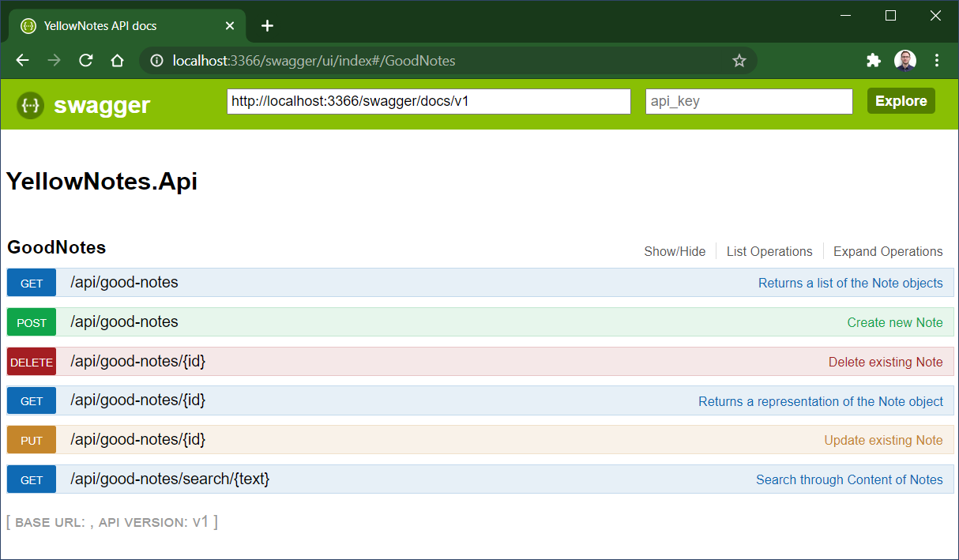Open Chrome three-dot menu
The image size is (959, 560).
[937, 61]
